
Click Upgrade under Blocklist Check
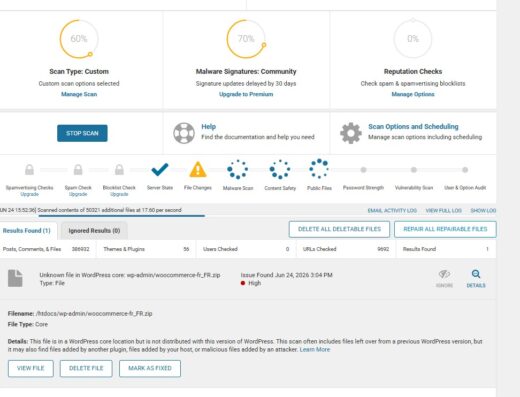pos(119,194)
